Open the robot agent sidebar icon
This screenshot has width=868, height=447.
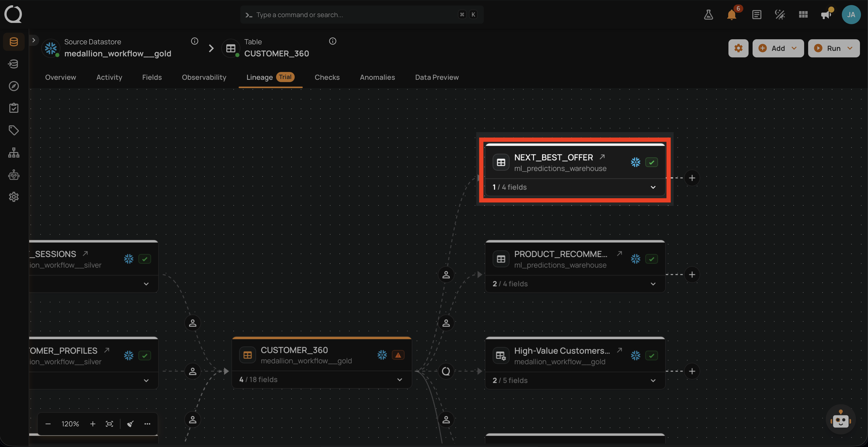point(14,175)
